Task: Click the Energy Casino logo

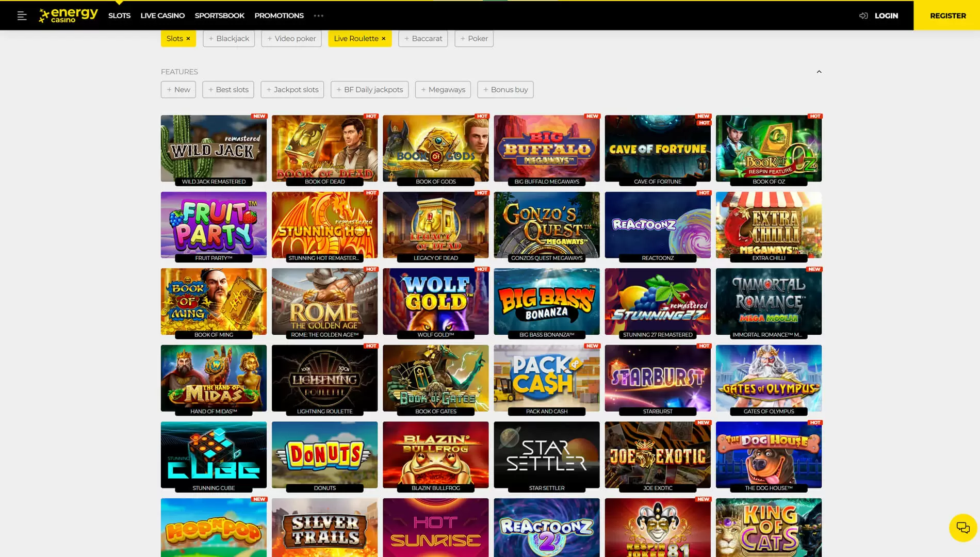Action: (x=68, y=15)
